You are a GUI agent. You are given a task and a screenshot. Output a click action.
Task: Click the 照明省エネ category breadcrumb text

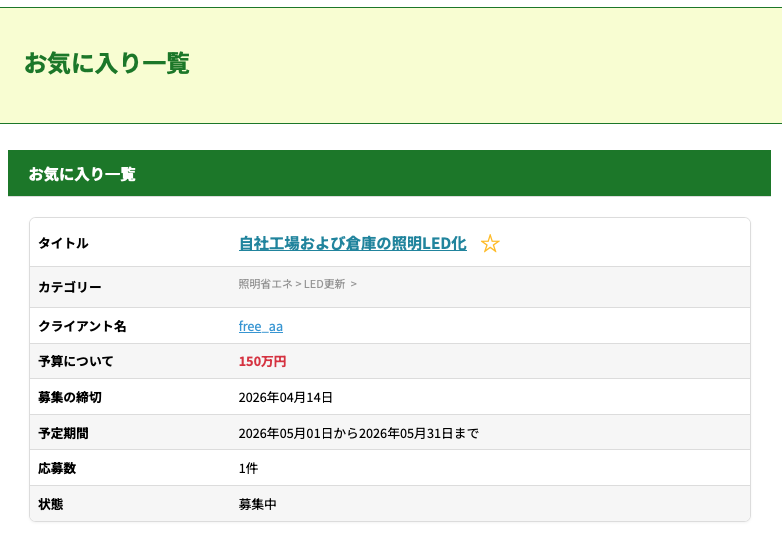pyautogui.click(x=265, y=284)
